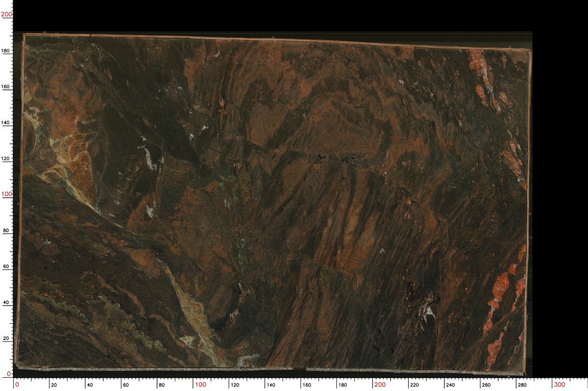588x391 pixels.
Task: Click the 100 mark on horizontal ruler
Action: tap(200, 385)
